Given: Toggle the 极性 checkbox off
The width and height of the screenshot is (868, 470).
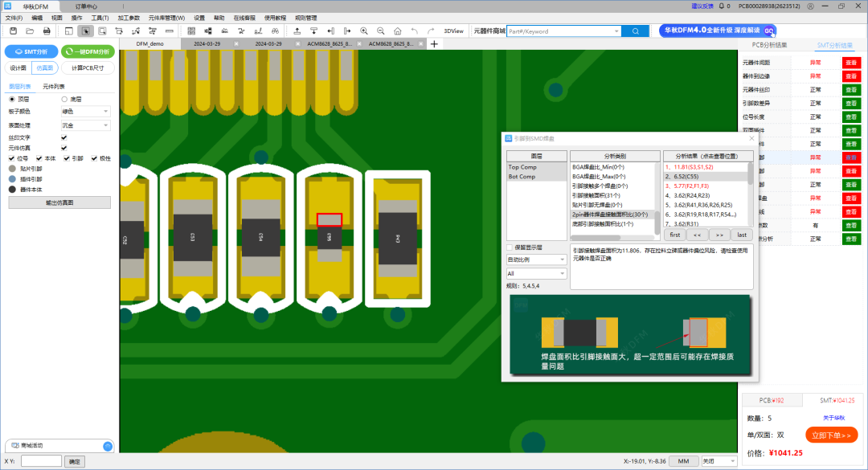Looking at the screenshot, I should click(94, 158).
